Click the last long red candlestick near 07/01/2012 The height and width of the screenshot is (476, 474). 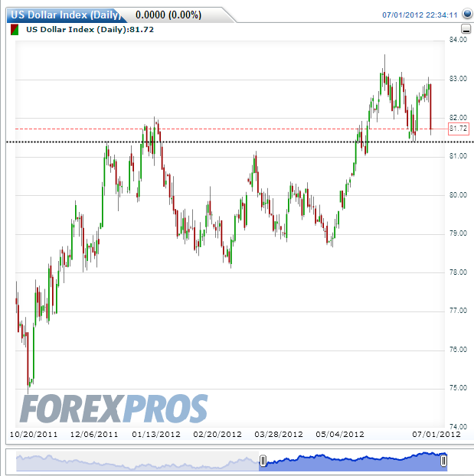pos(430,106)
